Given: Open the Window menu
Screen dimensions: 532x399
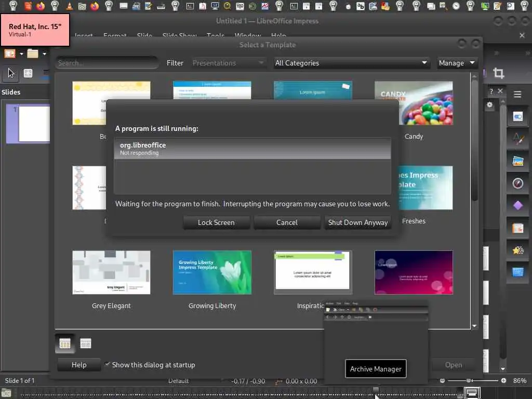Looking at the screenshot, I should [248, 35].
